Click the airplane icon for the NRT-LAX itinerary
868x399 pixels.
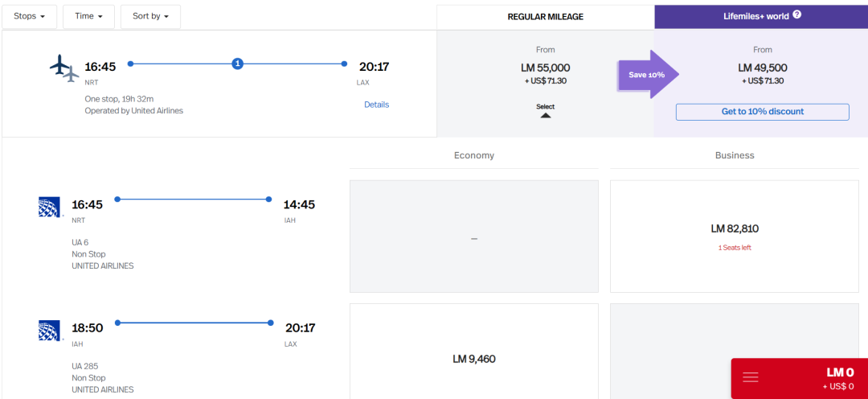tap(63, 68)
